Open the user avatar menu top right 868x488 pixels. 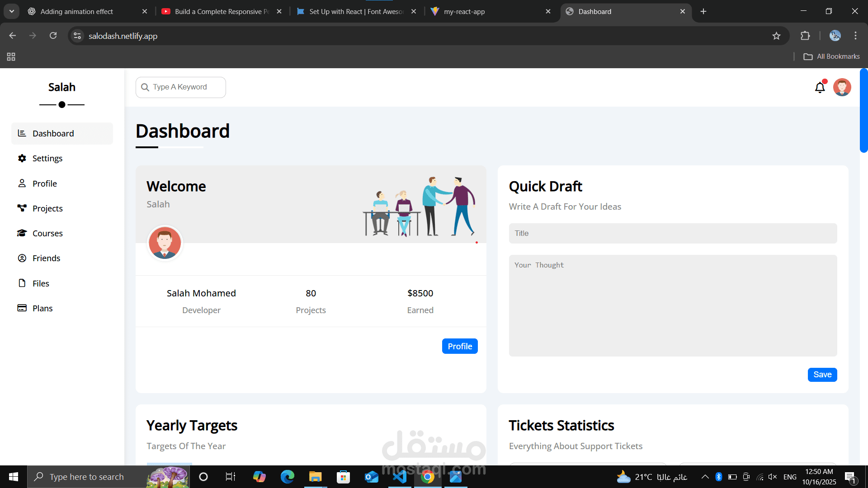tap(842, 87)
